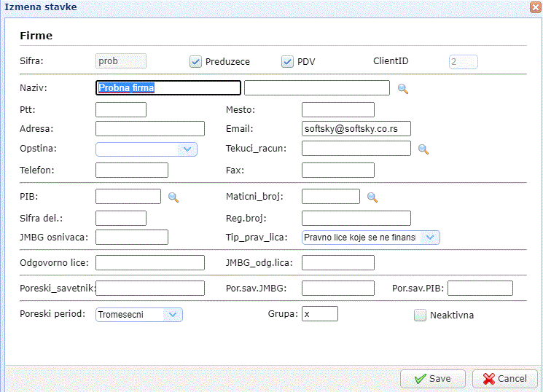Click the magnifier icon next to Naziv
This screenshot has width=543, height=392.
click(403, 89)
